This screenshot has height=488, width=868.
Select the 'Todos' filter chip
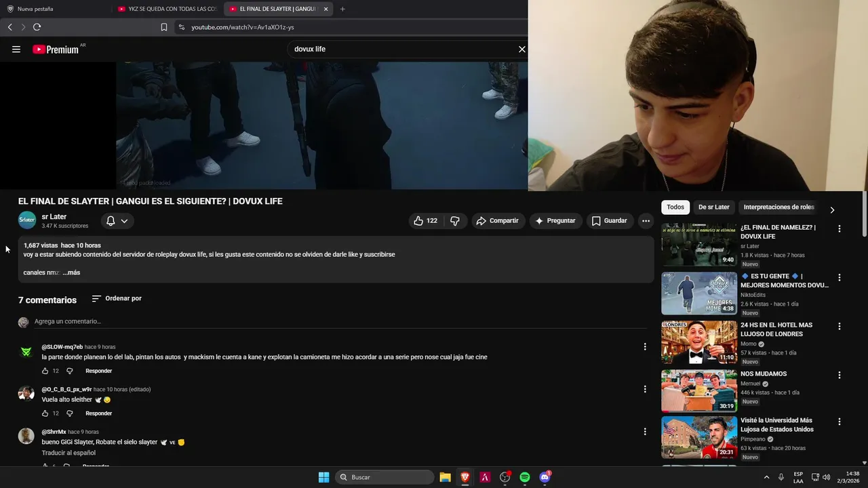pyautogui.click(x=675, y=207)
